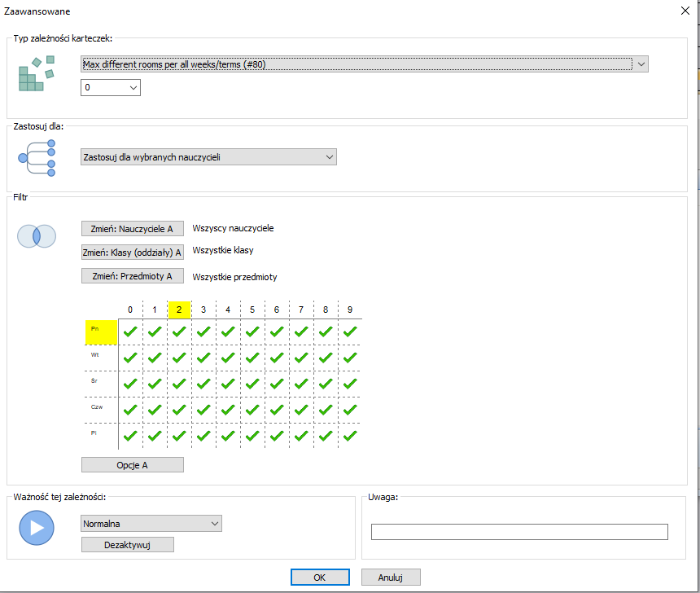Open the Max different rooms dependency dropdown

click(364, 64)
